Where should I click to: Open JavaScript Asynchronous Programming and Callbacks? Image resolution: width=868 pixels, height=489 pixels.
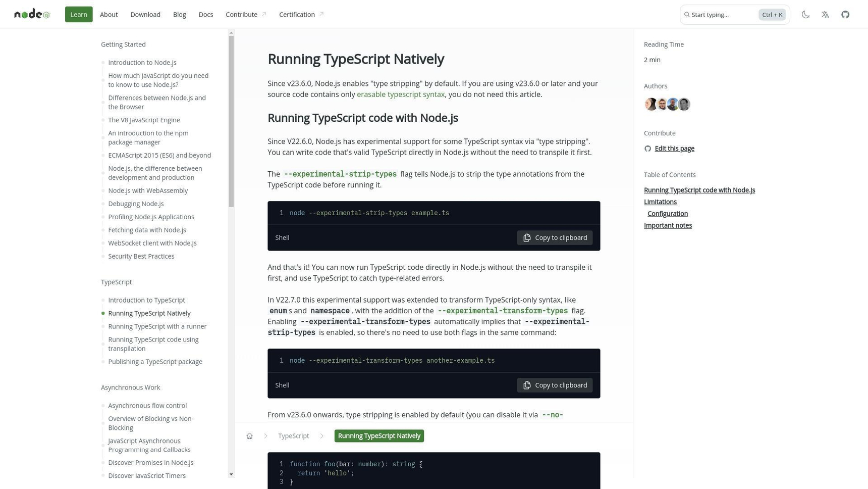[x=149, y=446]
